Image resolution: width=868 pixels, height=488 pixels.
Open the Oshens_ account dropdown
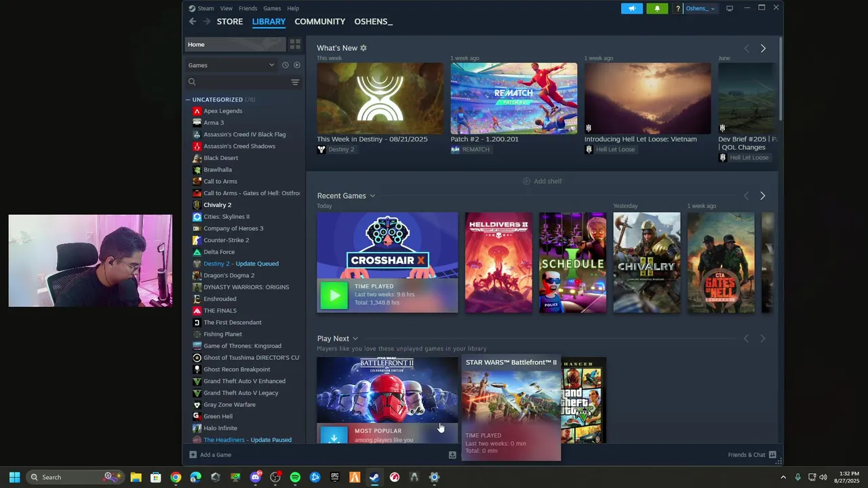tap(700, 8)
